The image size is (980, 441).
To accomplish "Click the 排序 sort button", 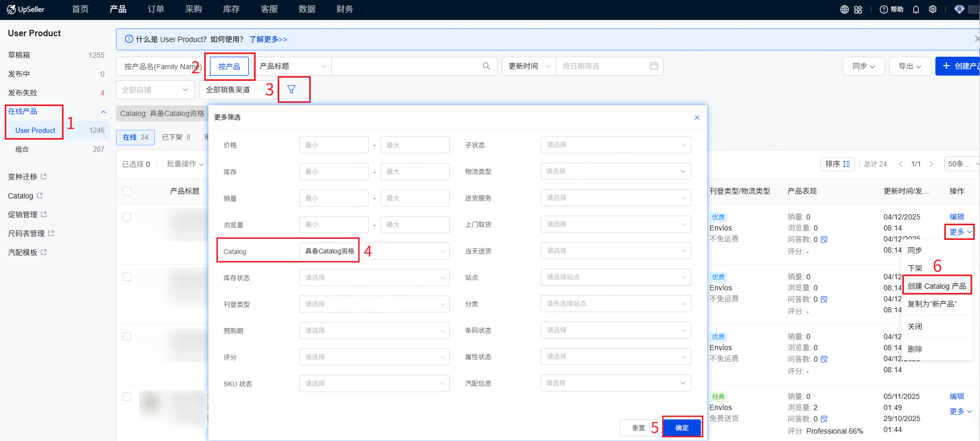I will tap(837, 164).
